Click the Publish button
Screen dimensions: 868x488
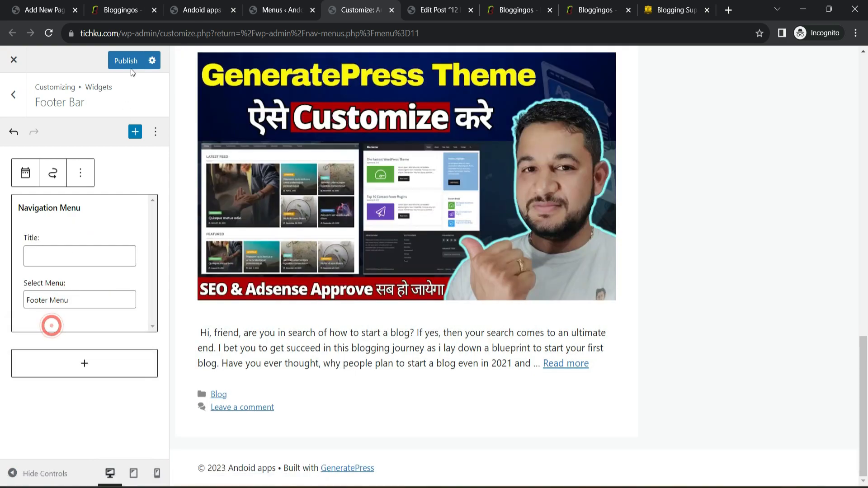pyautogui.click(x=126, y=61)
